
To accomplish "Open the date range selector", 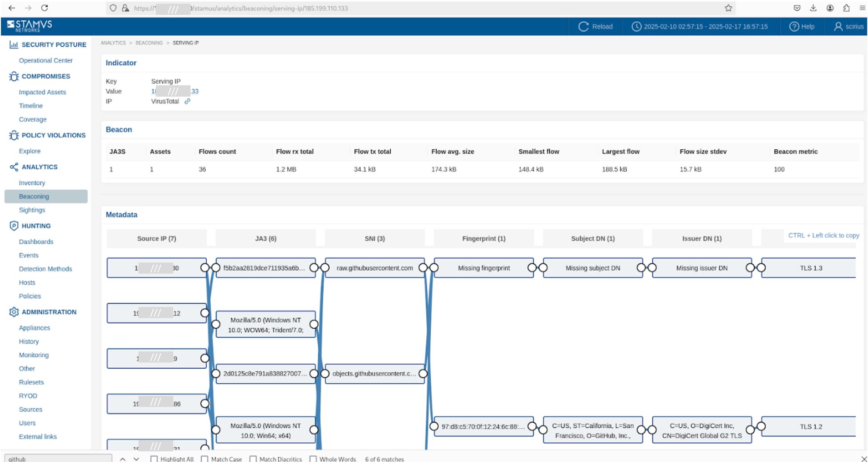I will coord(699,26).
